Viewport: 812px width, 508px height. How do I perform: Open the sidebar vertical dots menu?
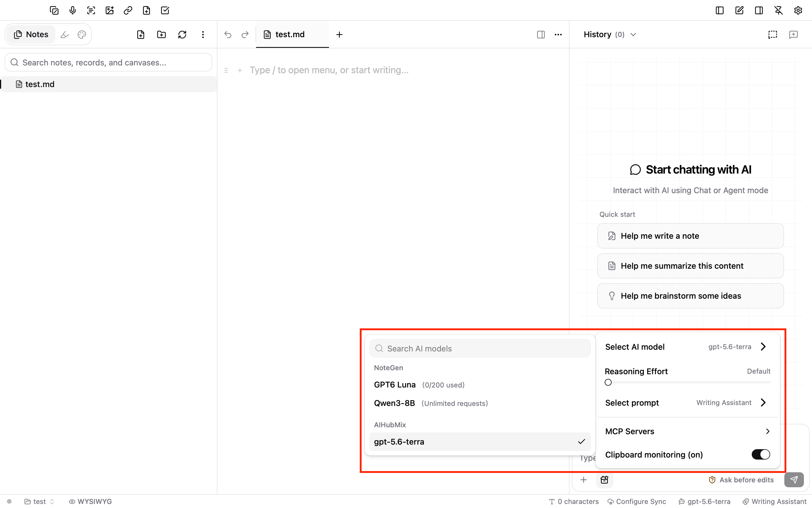coord(203,35)
